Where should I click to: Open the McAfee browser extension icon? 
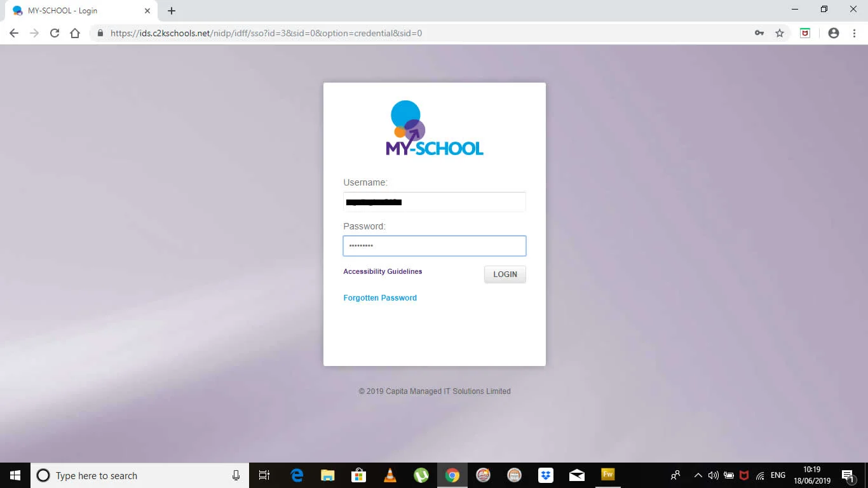[805, 33]
